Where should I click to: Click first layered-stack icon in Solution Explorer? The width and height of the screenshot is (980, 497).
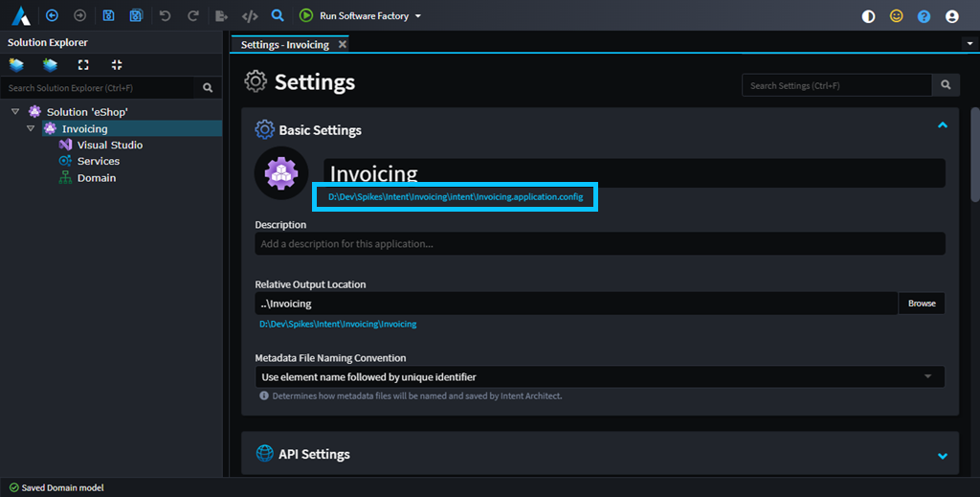[16, 64]
